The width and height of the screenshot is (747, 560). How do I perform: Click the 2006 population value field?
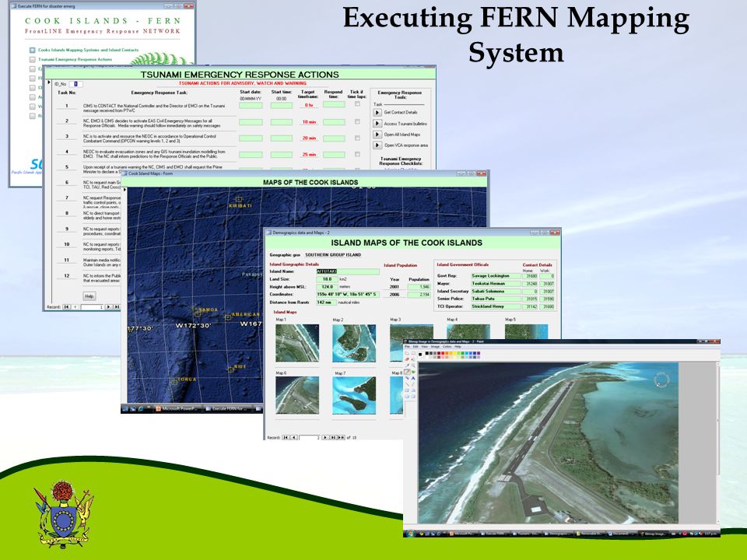click(419, 295)
